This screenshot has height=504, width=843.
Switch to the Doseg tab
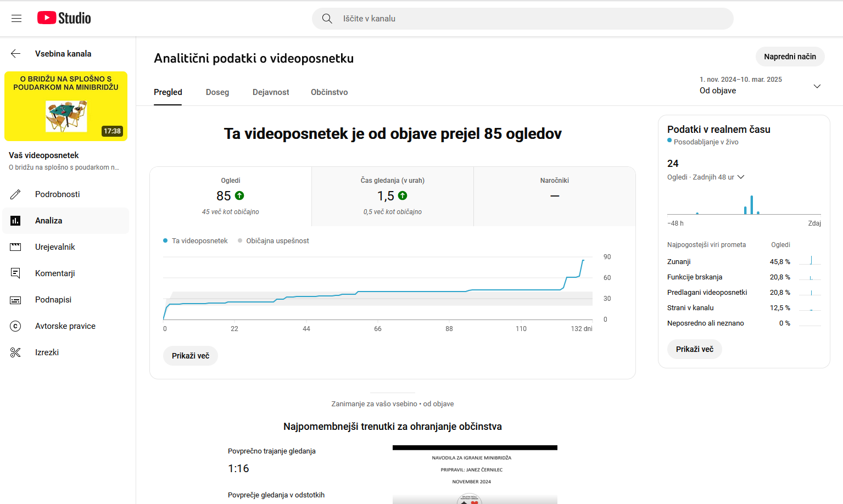tap(217, 92)
